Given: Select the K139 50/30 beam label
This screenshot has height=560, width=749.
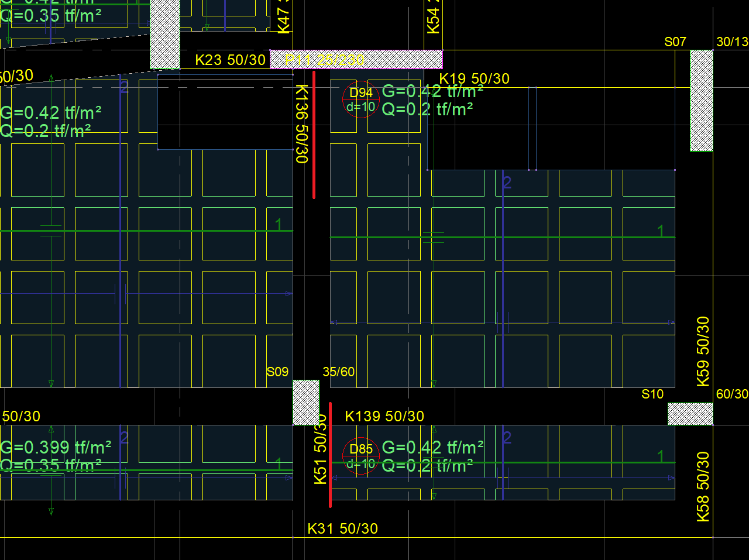Looking at the screenshot, I should coord(384,416).
